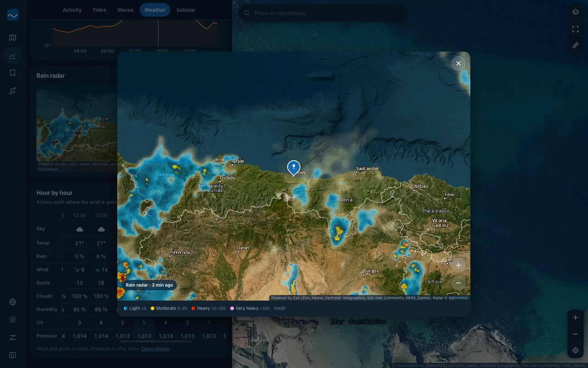Toggle the sun theme icon
588x368 pixels.
coord(13,320)
